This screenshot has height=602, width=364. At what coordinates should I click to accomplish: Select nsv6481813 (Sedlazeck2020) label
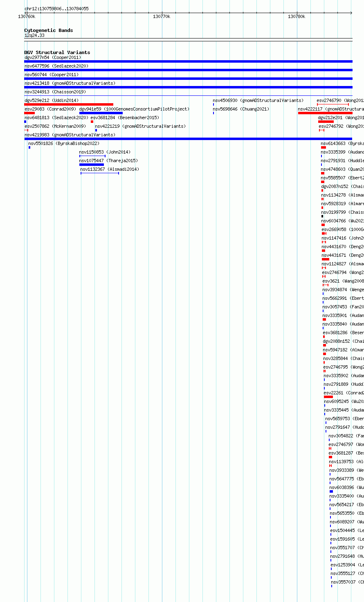56,118
